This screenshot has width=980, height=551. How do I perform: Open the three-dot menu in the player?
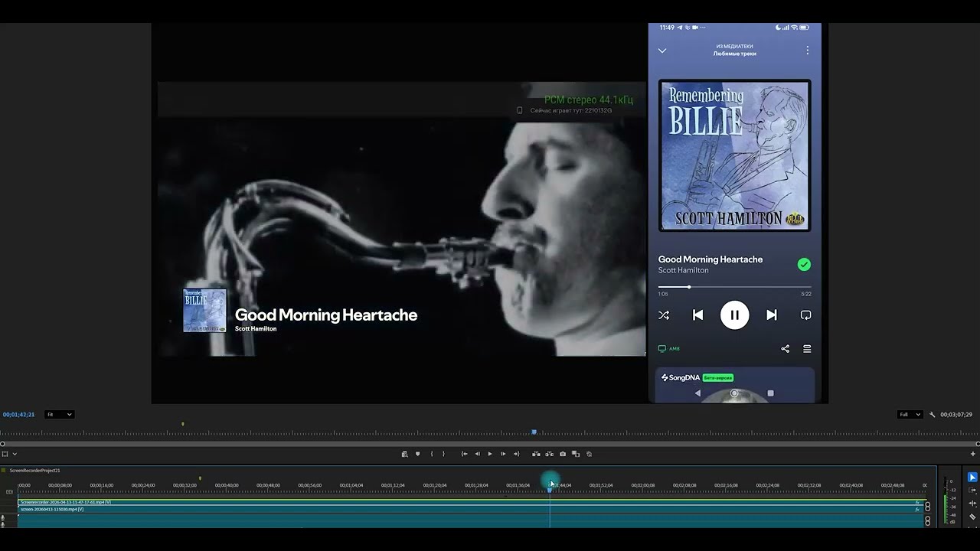point(807,51)
